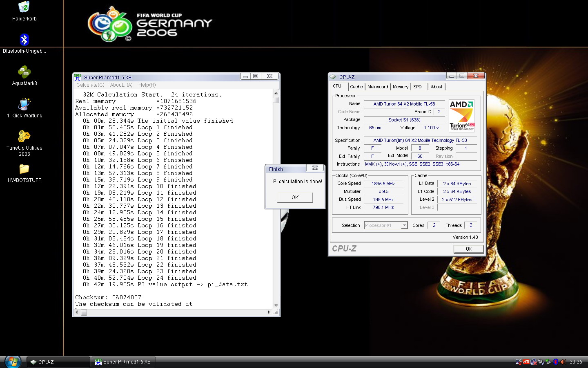
Task: Click the Super PI horizontal scrollbar thumb
Action: [x=84, y=312]
